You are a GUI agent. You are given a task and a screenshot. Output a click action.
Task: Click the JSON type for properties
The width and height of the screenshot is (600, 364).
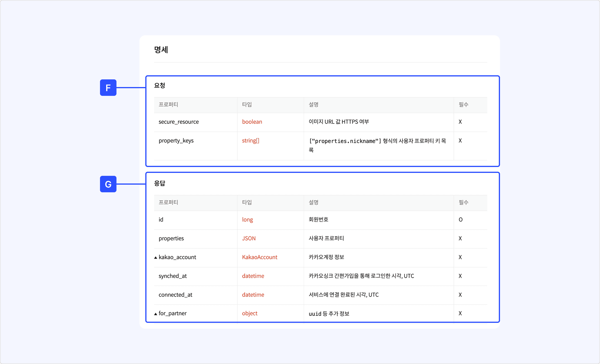point(249,238)
